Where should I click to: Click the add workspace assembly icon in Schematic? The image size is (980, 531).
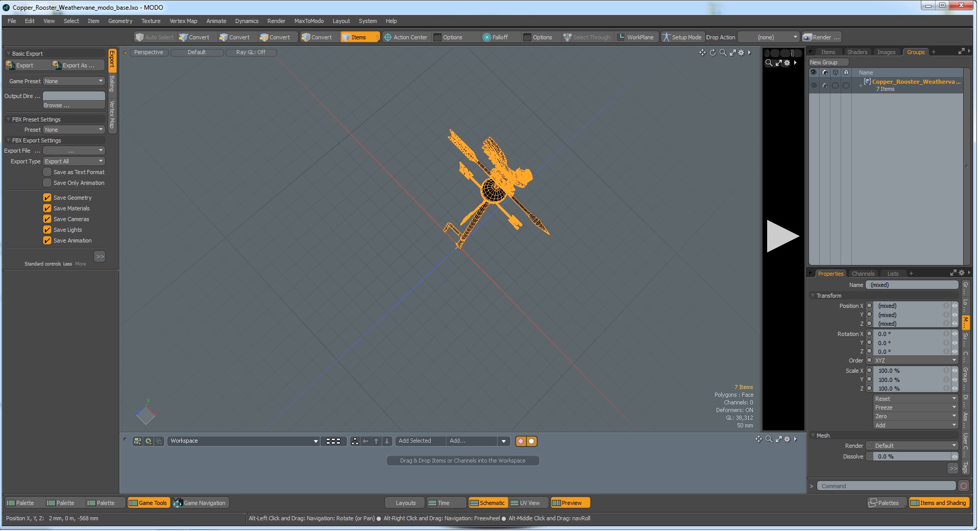137,441
